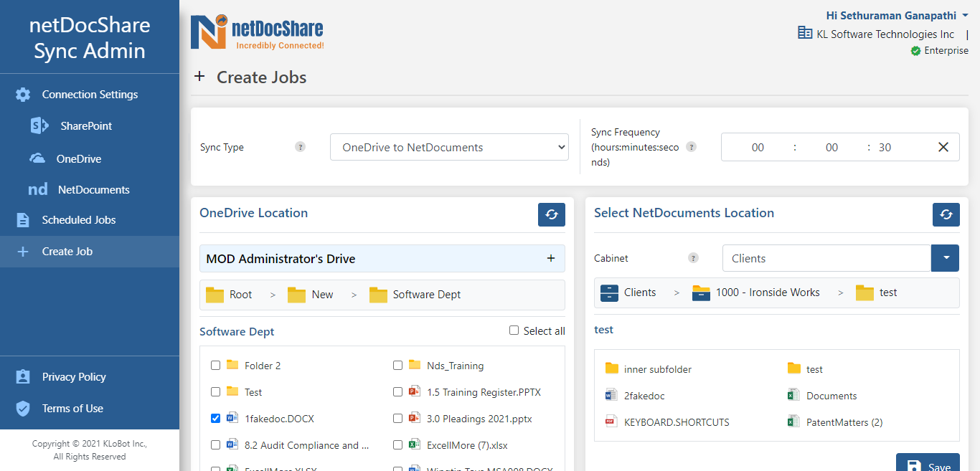Click the Scheduled Jobs document icon
Screen dimensions: 980x471
click(x=23, y=220)
